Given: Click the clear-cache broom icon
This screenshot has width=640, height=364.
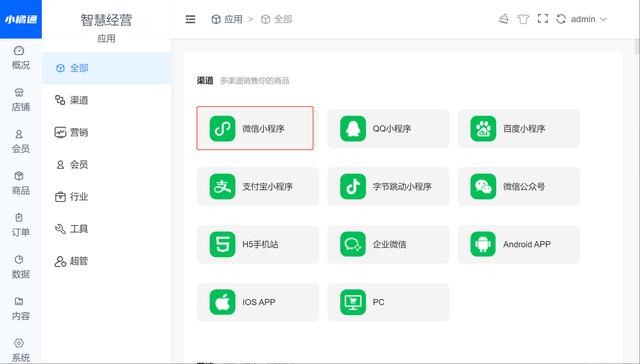Looking at the screenshot, I should [504, 19].
